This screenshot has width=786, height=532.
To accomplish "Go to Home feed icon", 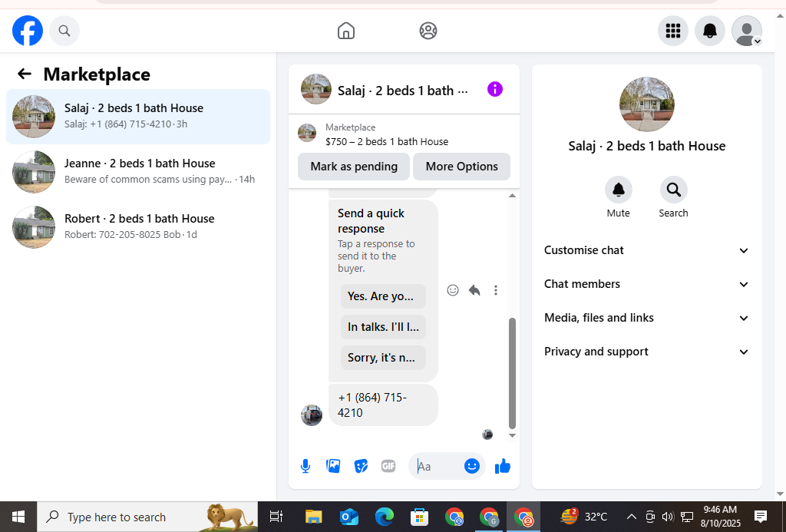I will click(x=346, y=31).
